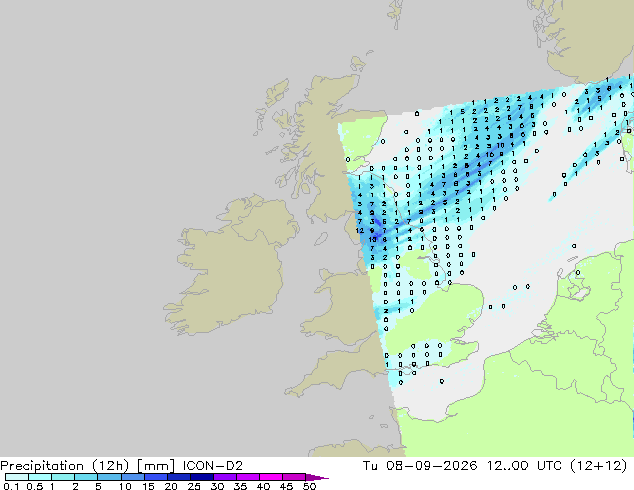Screen dimensions: 634x490
Task: Select the 5 mm light blue legend swatch
Action: coord(110,477)
